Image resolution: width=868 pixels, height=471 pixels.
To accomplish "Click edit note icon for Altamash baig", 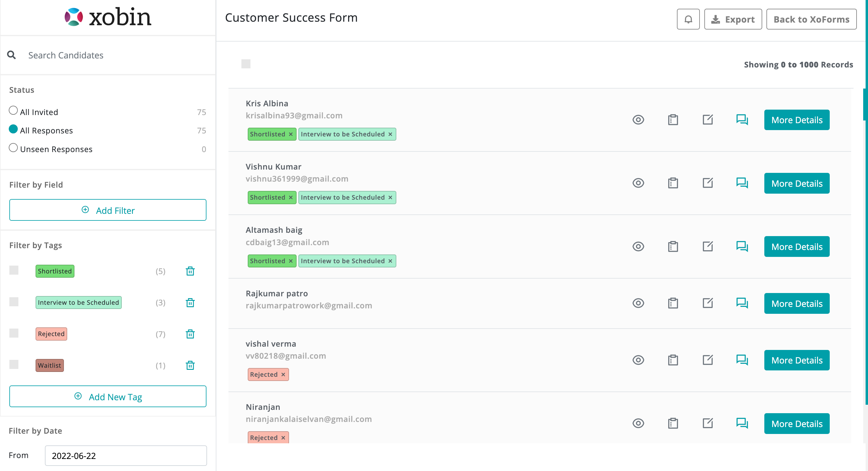I will click(x=707, y=246).
